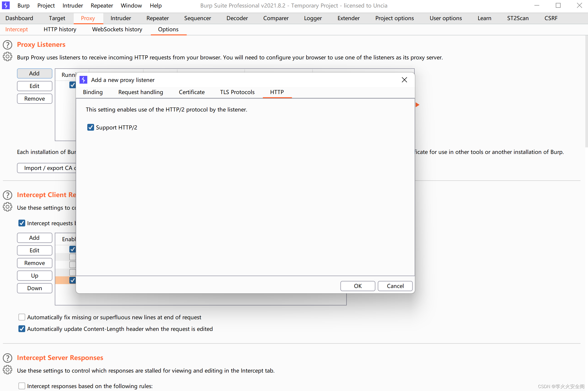Uncheck Support HTTP/2 checkbox
Image resolution: width=588 pixels, height=391 pixels.
[x=90, y=128]
